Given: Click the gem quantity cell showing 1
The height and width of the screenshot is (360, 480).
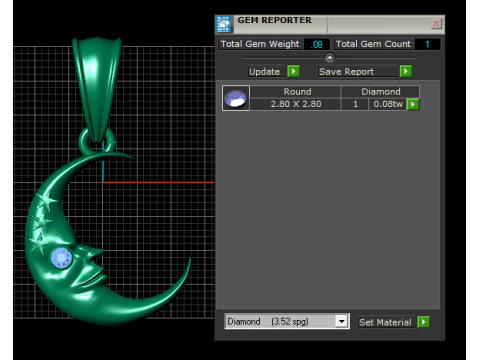Looking at the screenshot, I should click(355, 104).
